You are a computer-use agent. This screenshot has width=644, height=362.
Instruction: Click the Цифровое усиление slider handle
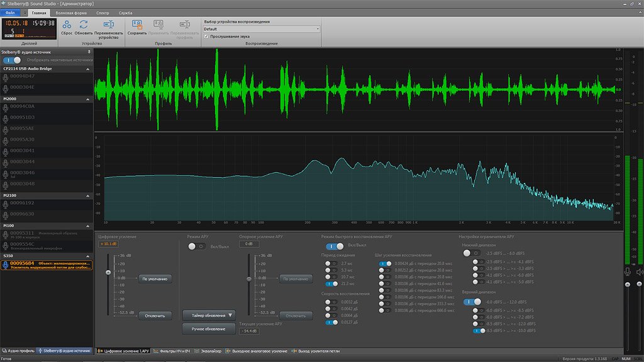(x=108, y=272)
